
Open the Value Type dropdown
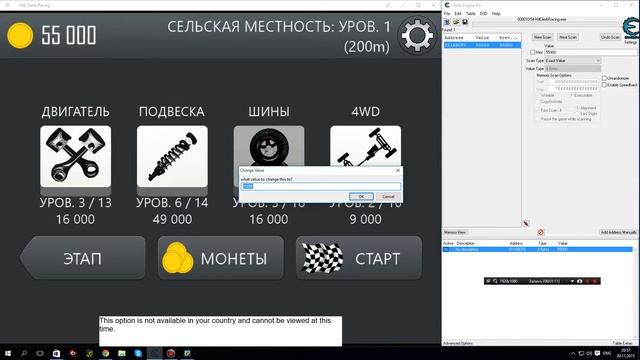[x=573, y=69]
